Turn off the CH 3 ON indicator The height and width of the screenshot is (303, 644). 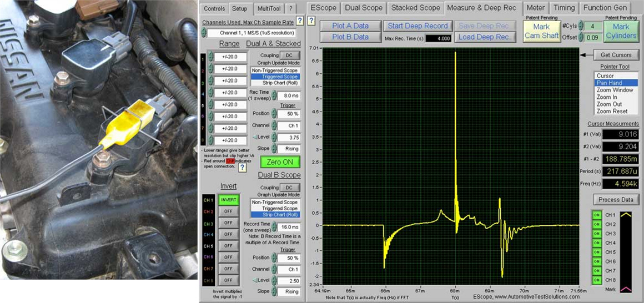pyautogui.click(x=597, y=234)
